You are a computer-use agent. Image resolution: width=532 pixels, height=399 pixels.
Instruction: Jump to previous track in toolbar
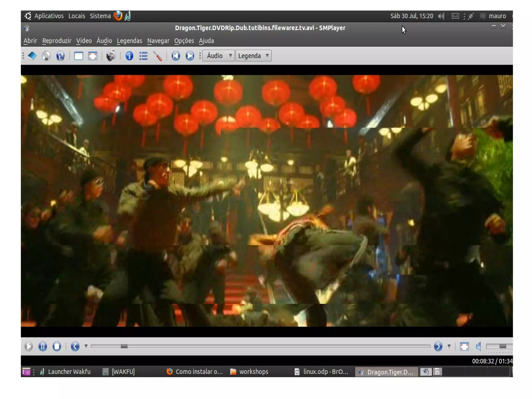176,56
